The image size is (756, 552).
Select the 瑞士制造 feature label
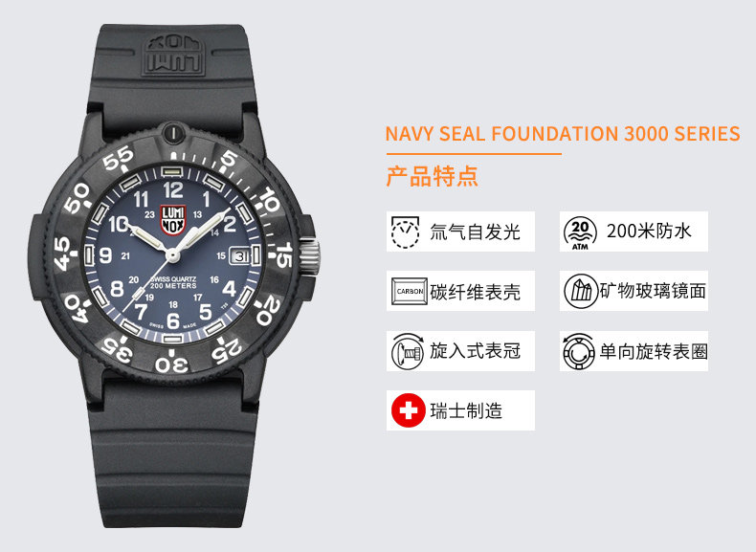click(x=466, y=411)
